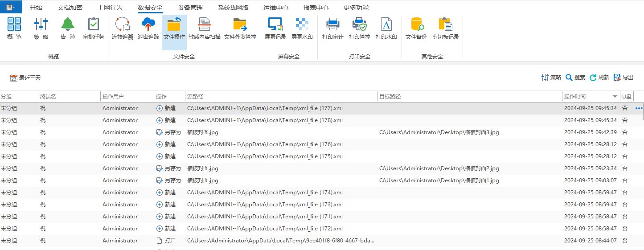Switch to the 文档加密 tab

point(70,8)
